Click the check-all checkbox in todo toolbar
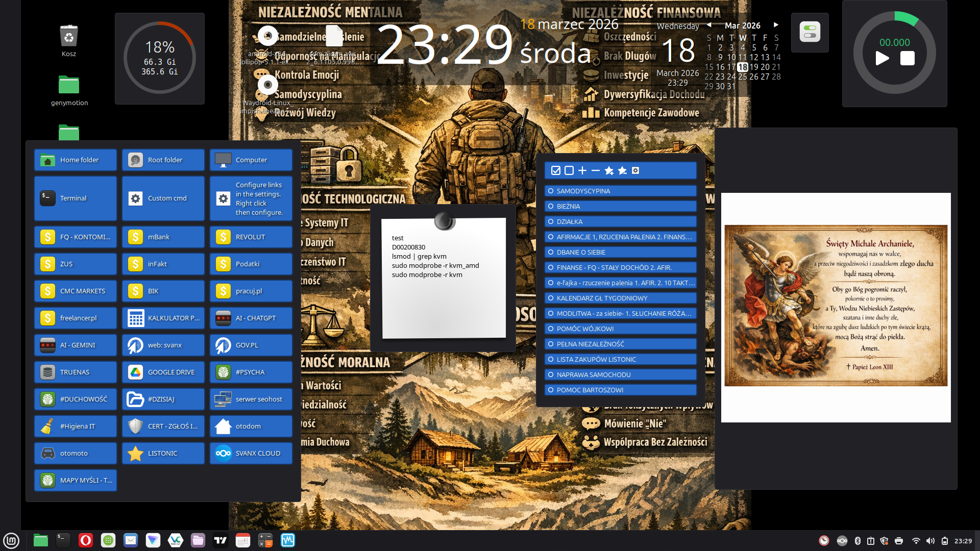This screenshot has height=551, width=980. (556, 170)
